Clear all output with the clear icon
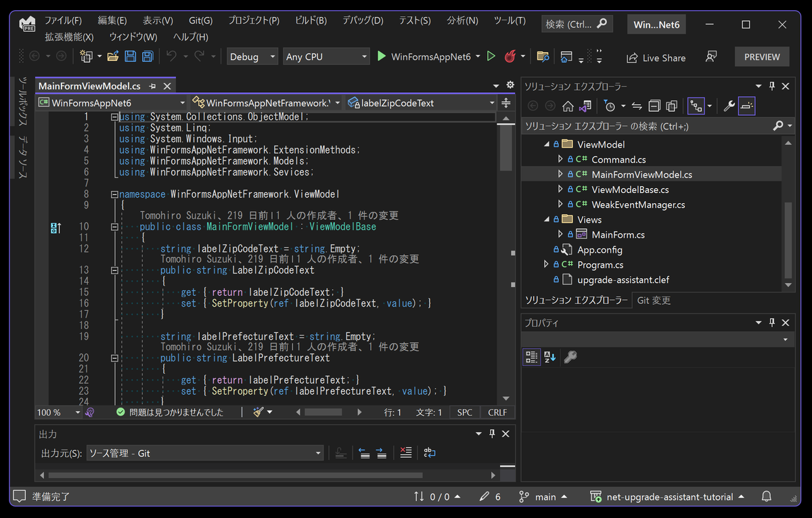Screen dimensions: 812x518 point(405,453)
